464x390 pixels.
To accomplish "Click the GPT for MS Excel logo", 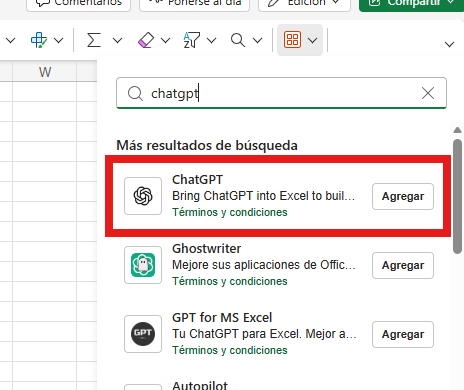I will pyautogui.click(x=143, y=334).
